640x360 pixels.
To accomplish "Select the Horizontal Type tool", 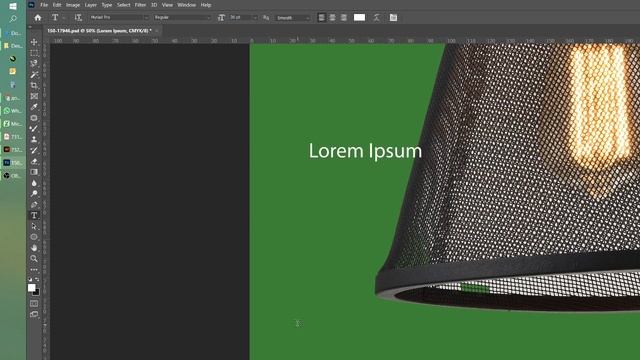I will click(34, 216).
